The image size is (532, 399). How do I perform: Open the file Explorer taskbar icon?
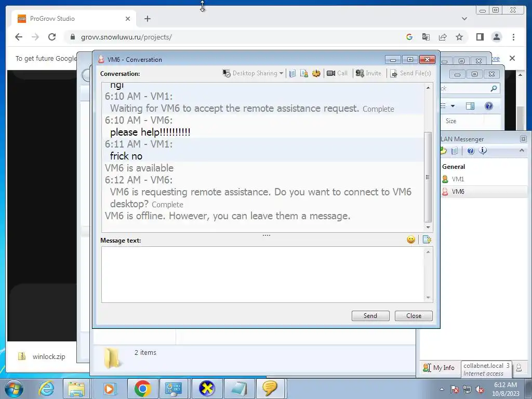coord(76,389)
